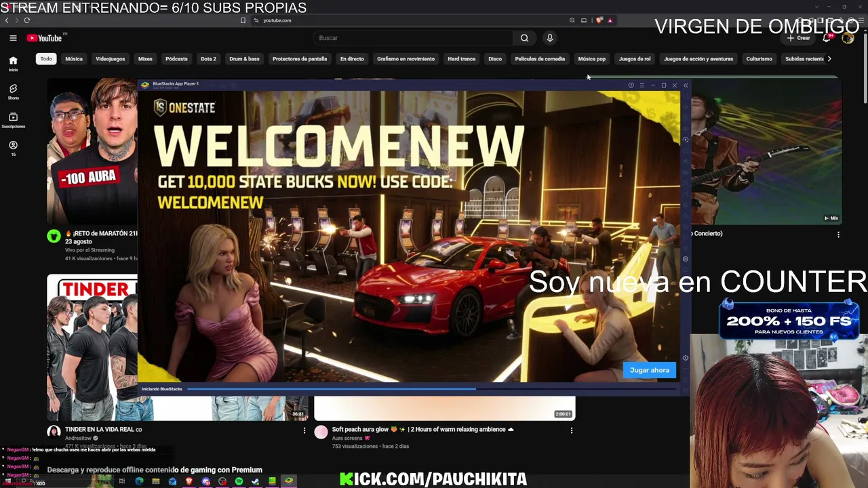The image size is (868, 488).
Task: Select the Juegos de rol chip
Action: [635, 59]
